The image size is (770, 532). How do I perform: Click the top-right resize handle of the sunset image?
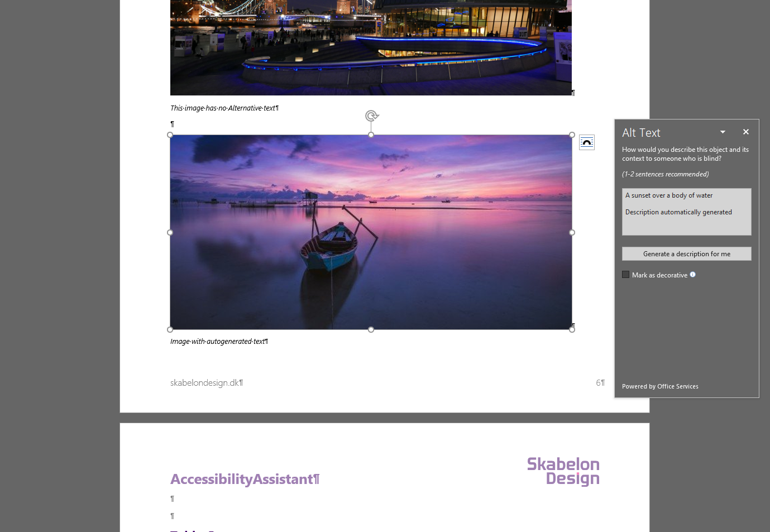tap(572, 135)
